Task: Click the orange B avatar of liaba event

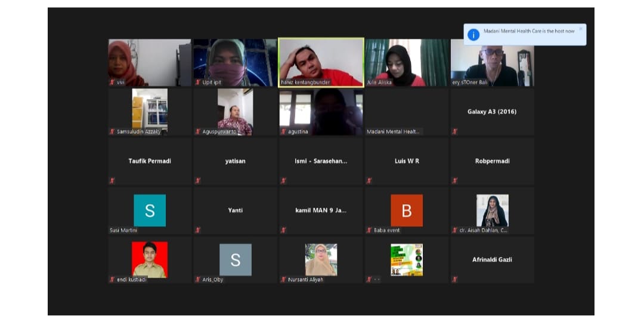Action: (x=407, y=210)
